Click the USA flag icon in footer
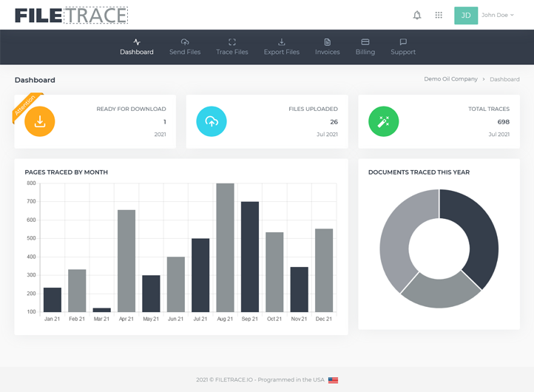The height and width of the screenshot is (392, 534). [x=333, y=379]
